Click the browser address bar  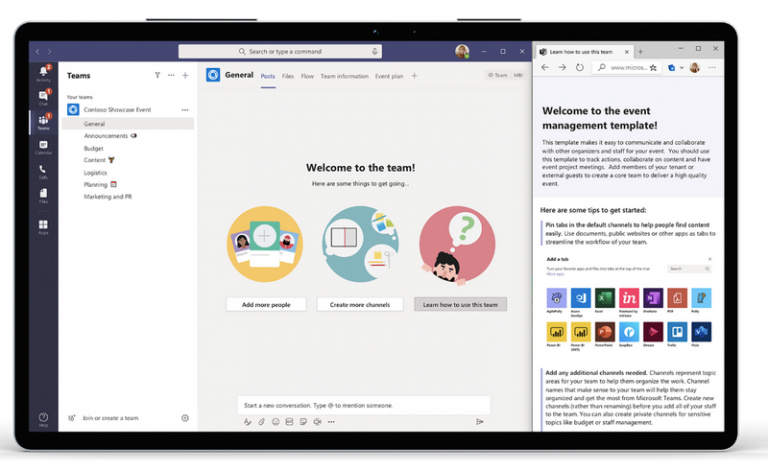(627, 68)
